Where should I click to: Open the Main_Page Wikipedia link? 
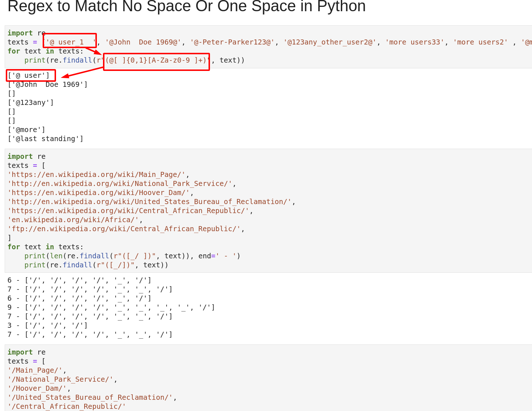point(96,174)
